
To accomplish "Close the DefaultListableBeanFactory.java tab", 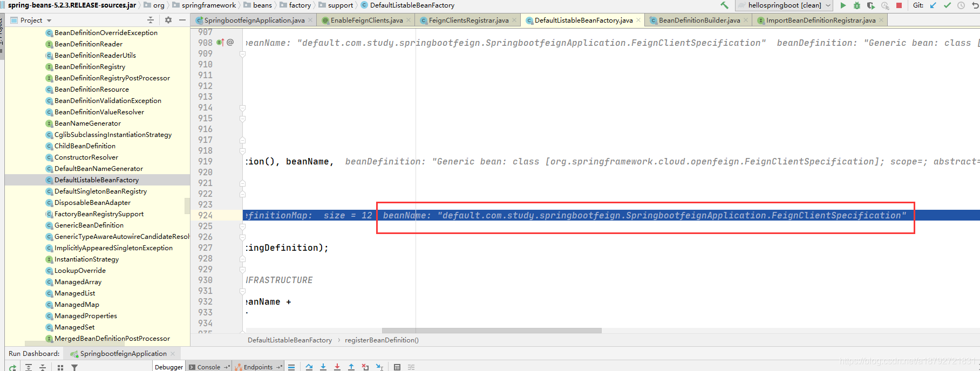I will (x=638, y=20).
